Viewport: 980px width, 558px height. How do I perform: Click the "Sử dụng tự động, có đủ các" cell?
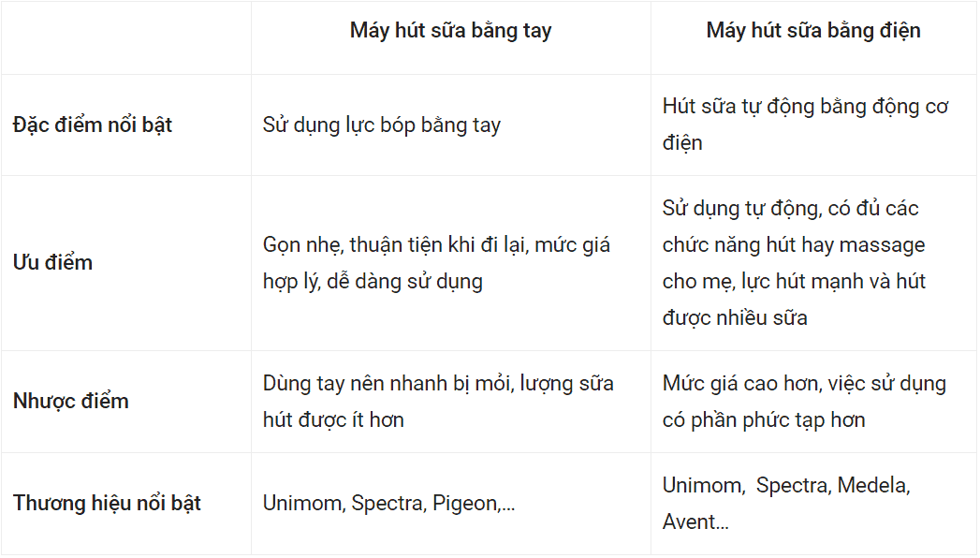791,209
